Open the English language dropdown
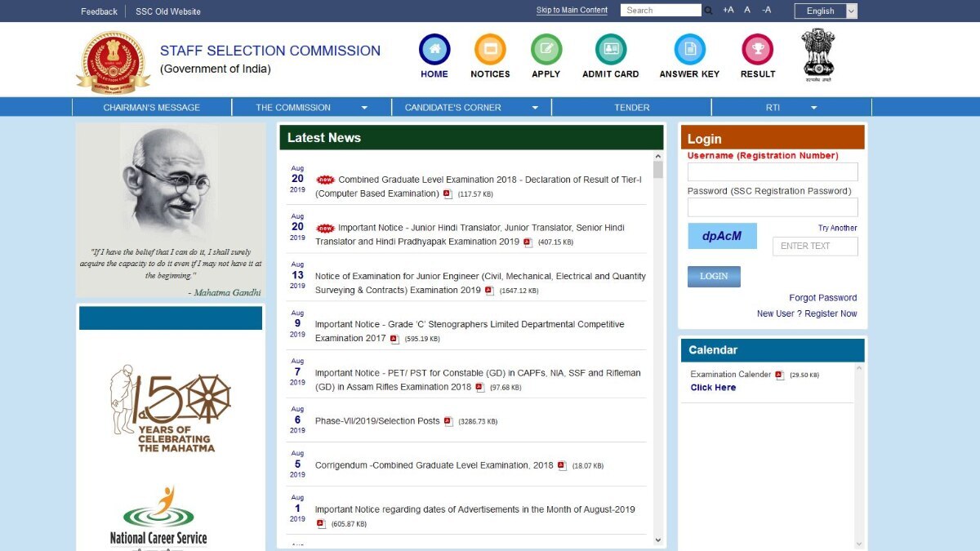The height and width of the screenshot is (551, 980). 826,11
